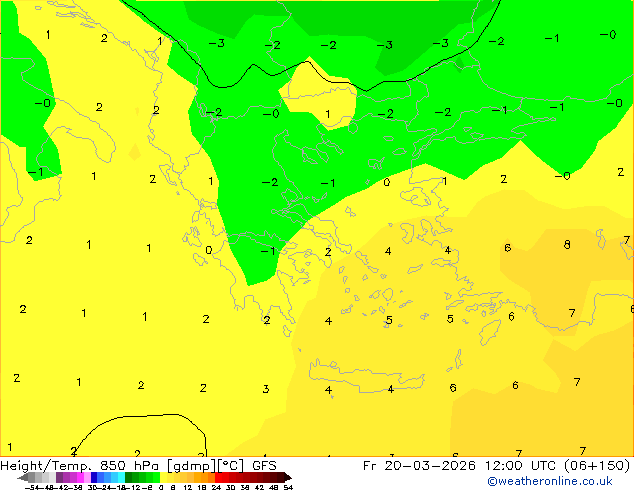Click the bright yellow swatch in the legend

click(x=163, y=477)
